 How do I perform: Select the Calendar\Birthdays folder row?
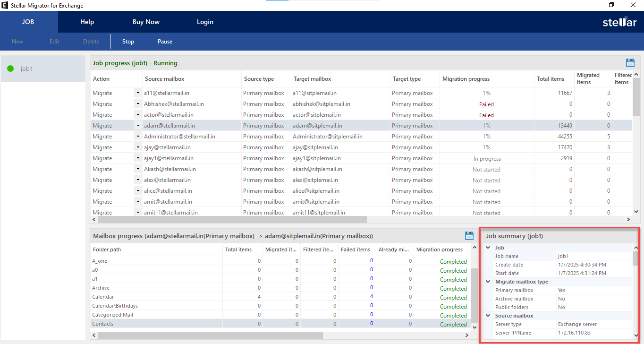(x=280, y=306)
